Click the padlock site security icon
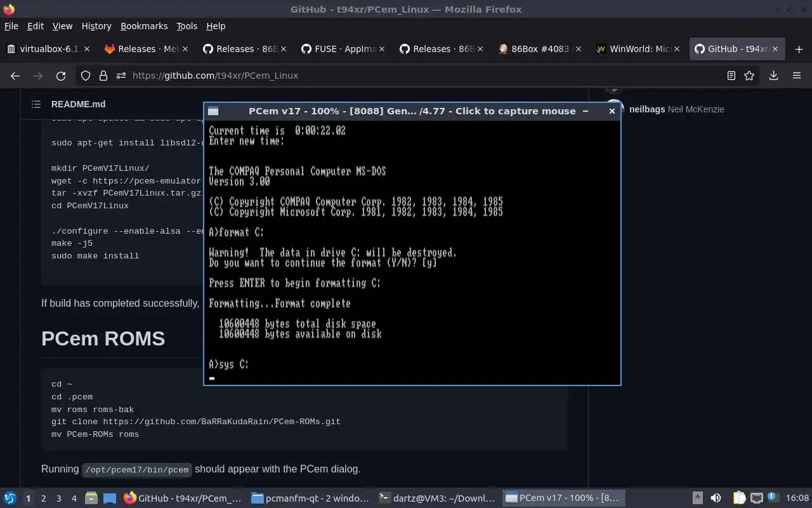The height and width of the screenshot is (508, 812). click(103, 76)
